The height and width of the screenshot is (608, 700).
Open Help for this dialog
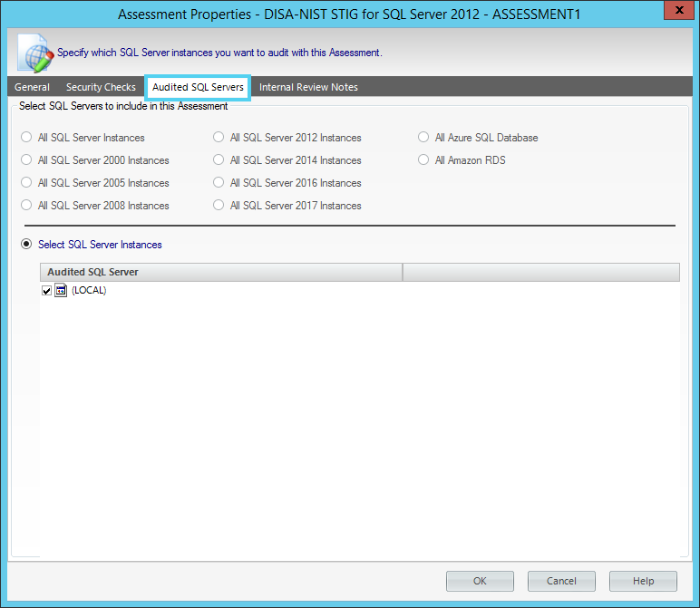pyautogui.click(x=643, y=581)
